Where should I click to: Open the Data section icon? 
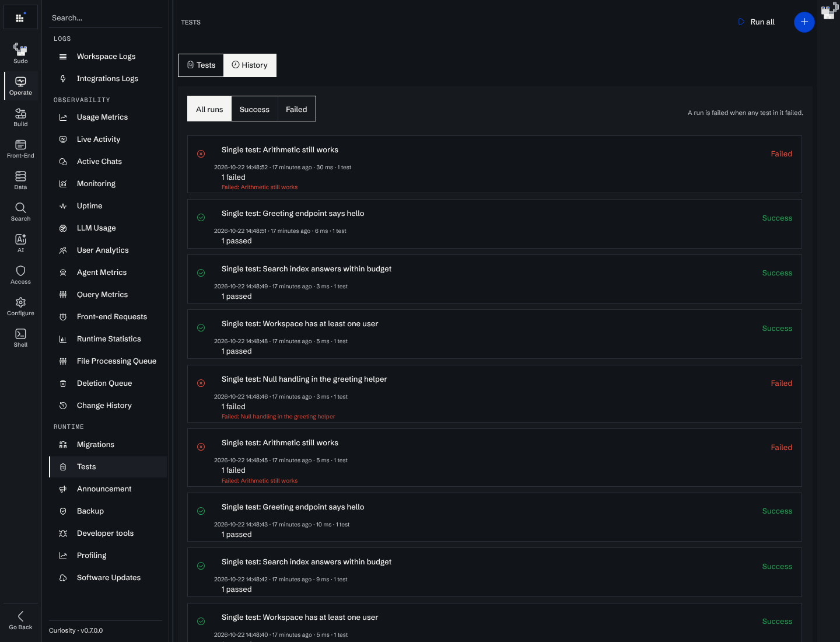tap(20, 180)
